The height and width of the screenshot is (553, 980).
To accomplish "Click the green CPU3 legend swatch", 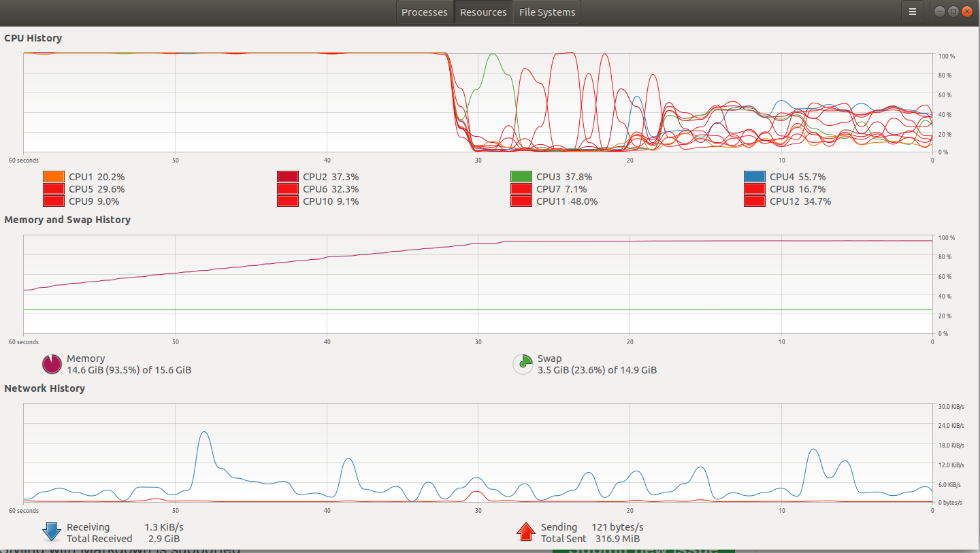I will point(521,176).
